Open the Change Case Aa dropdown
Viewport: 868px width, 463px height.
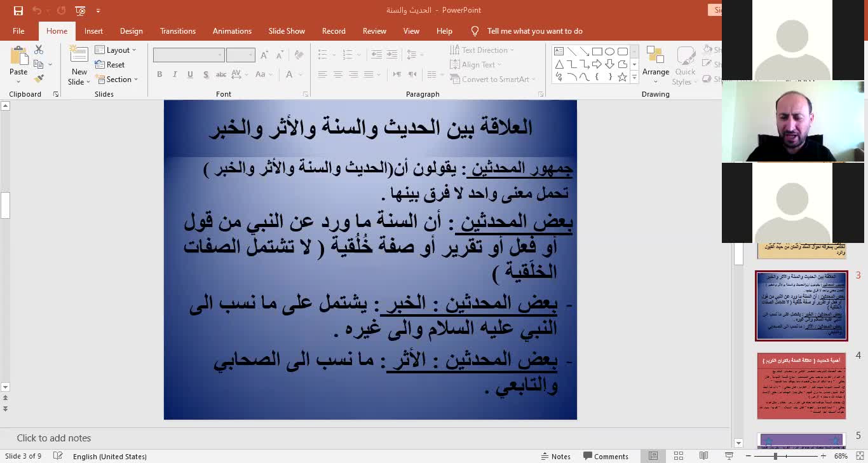point(262,74)
